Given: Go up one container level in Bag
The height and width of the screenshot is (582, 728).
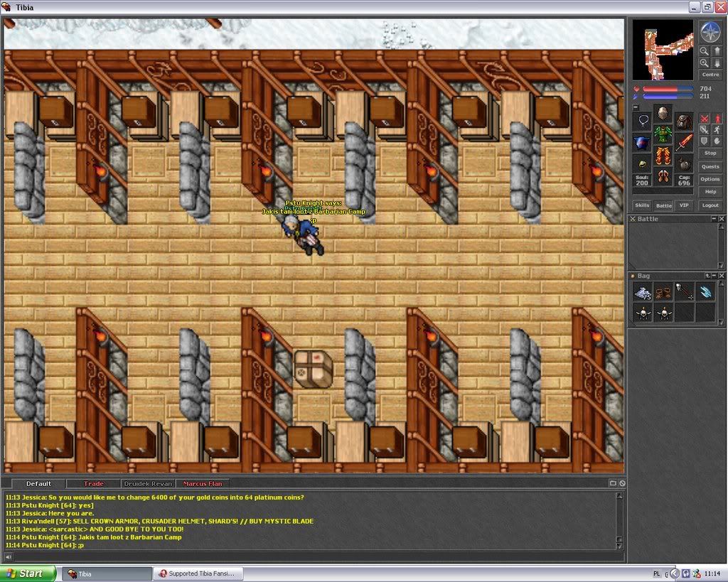Looking at the screenshot, I should [x=707, y=276].
